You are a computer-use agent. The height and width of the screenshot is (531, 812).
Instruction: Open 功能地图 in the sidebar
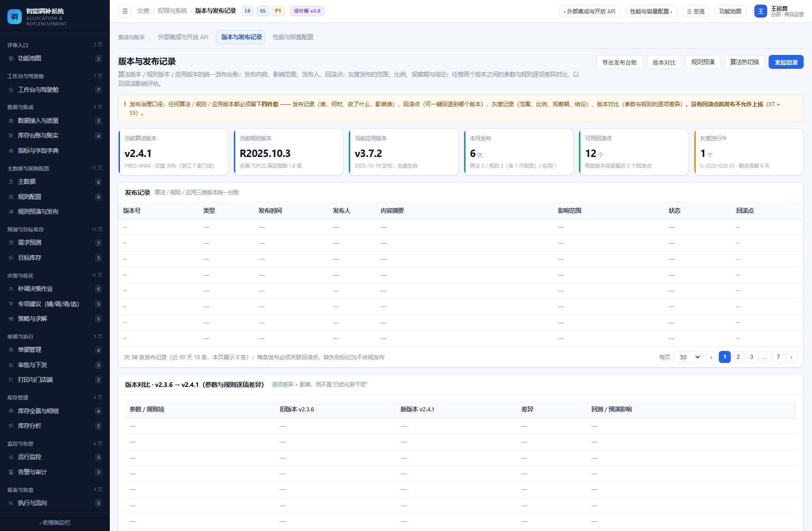coord(55,59)
